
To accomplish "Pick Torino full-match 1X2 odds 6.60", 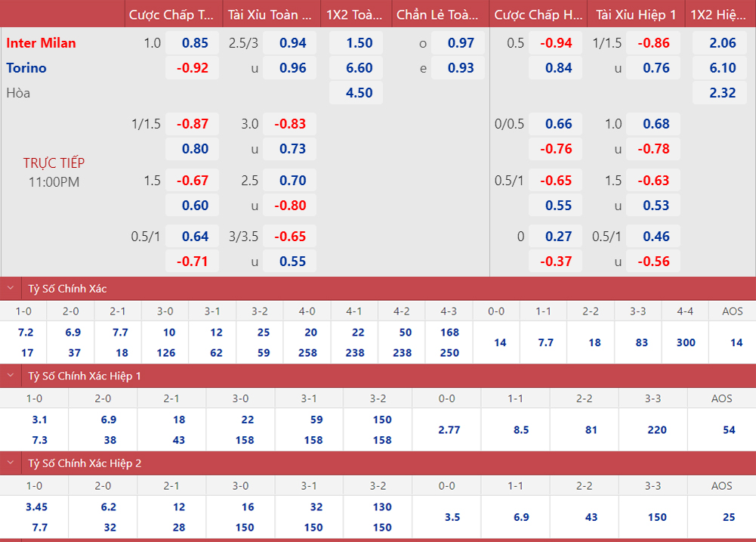I will click(359, 68).
